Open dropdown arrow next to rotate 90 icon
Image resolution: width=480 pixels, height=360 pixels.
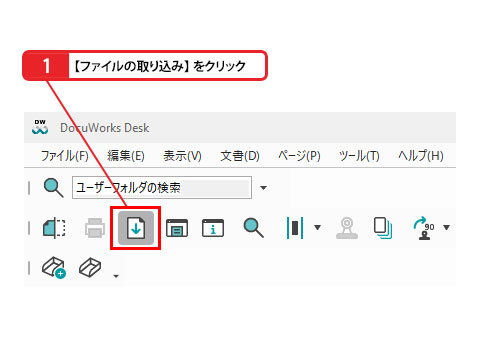pyautogui.click(x=446, y=228)
